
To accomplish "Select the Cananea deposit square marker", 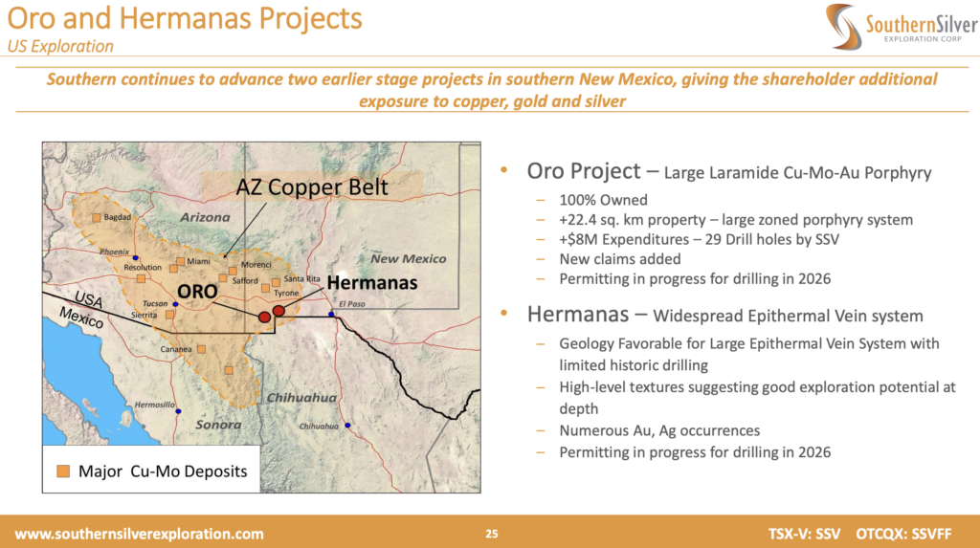I will coord(201,349).
